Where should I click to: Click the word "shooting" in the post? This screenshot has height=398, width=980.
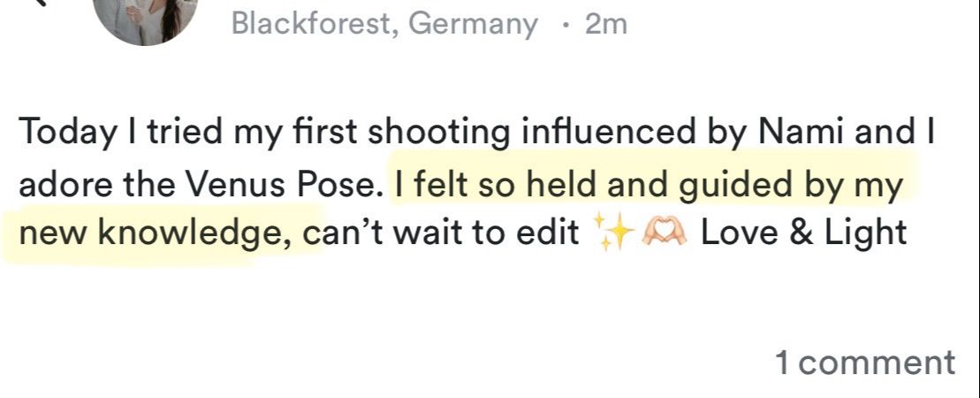coord(438,134)
